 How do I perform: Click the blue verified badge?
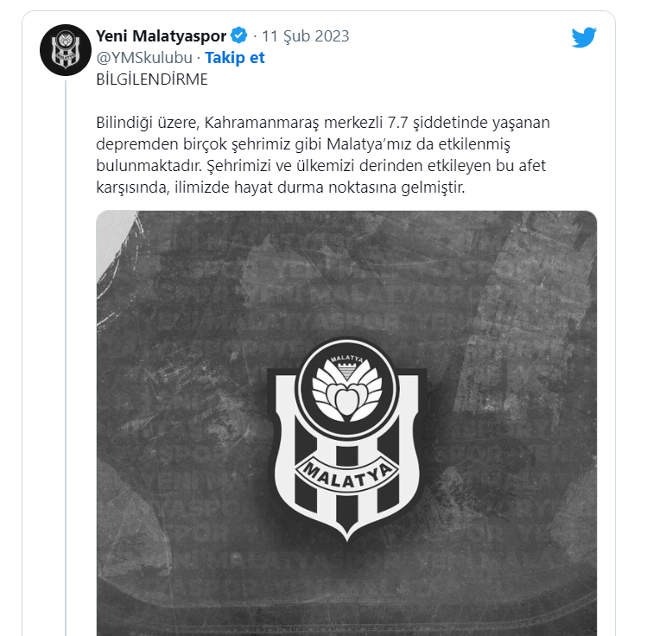coord(238,35)
